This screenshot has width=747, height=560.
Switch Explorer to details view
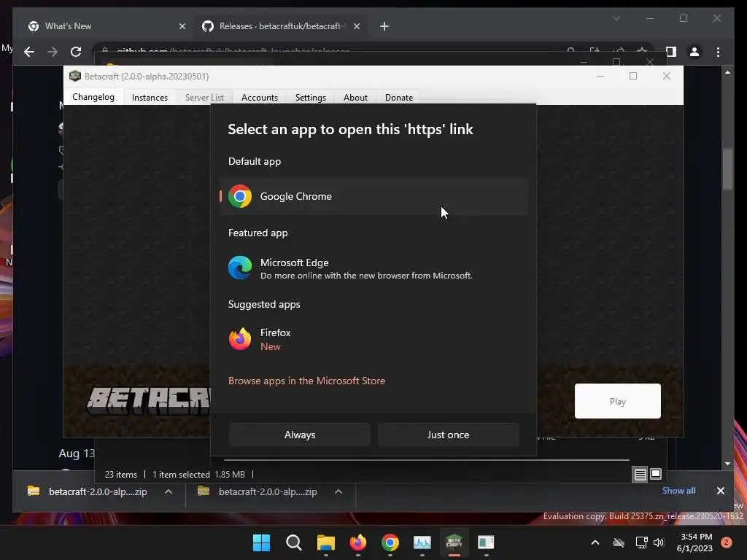pos(640,474)
